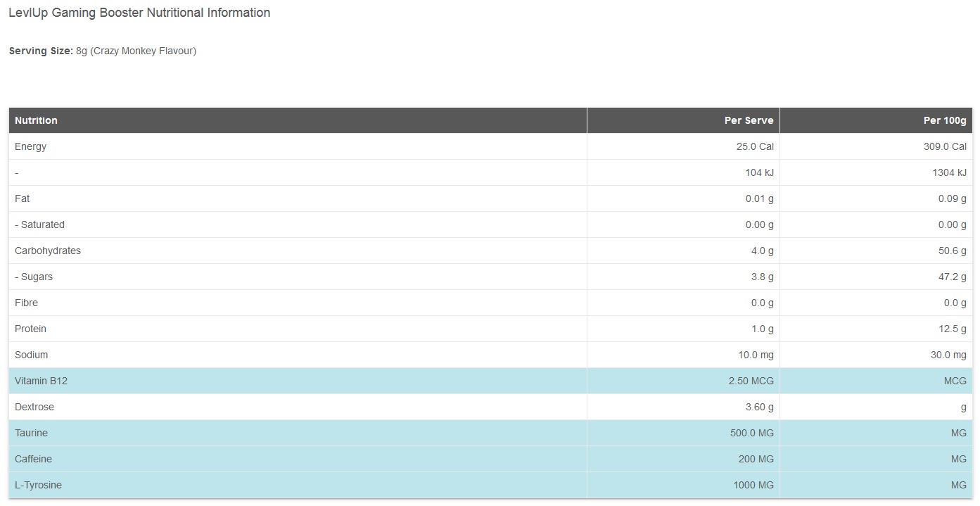Viewport: 980px width, 506px height.
Task: Select the '- Saturated' row label
Action: click(39, 224)
